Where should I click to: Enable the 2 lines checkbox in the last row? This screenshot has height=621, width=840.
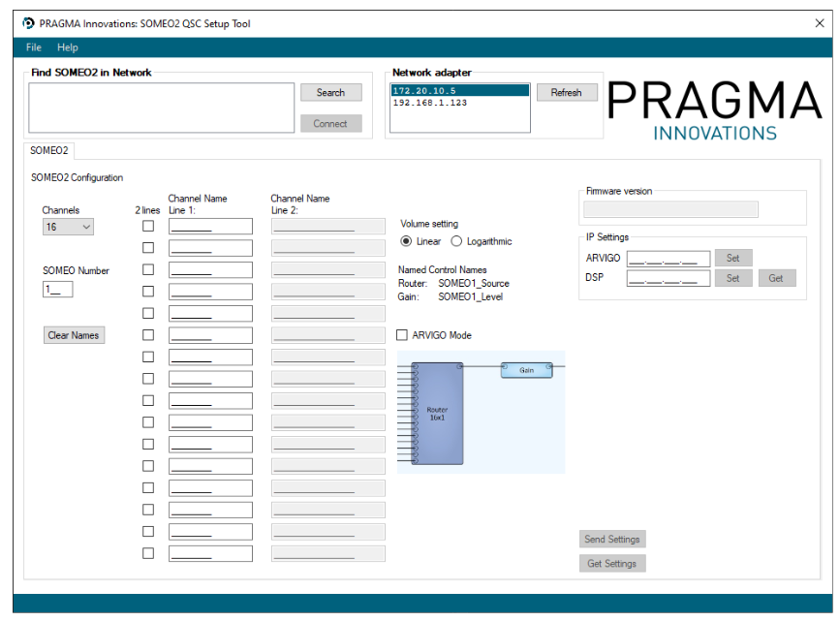[x=148, y=553]
